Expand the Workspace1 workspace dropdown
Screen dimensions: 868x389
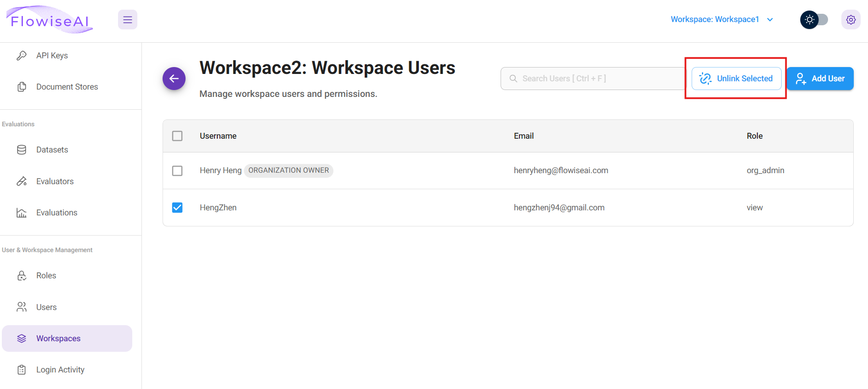click(x=722, y=19)
